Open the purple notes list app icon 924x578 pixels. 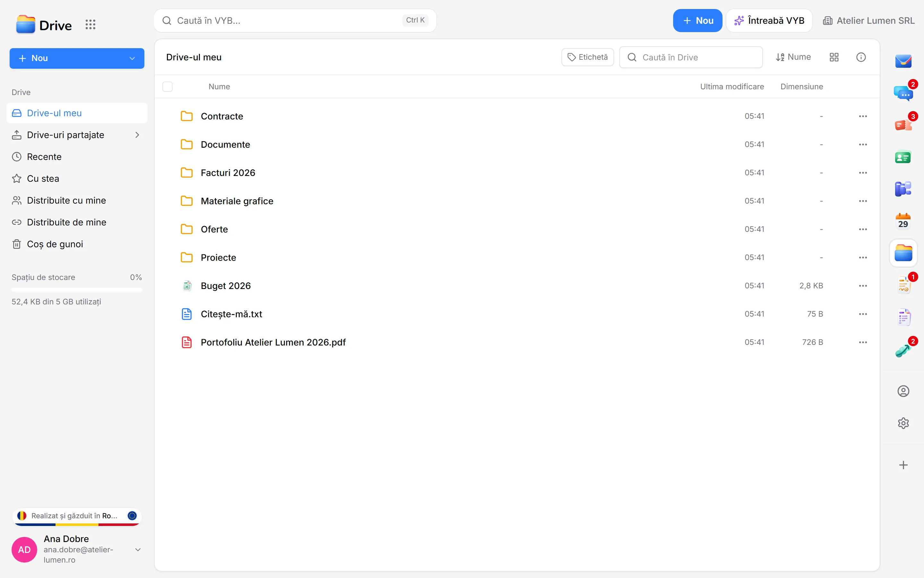[x=903, y=317]
